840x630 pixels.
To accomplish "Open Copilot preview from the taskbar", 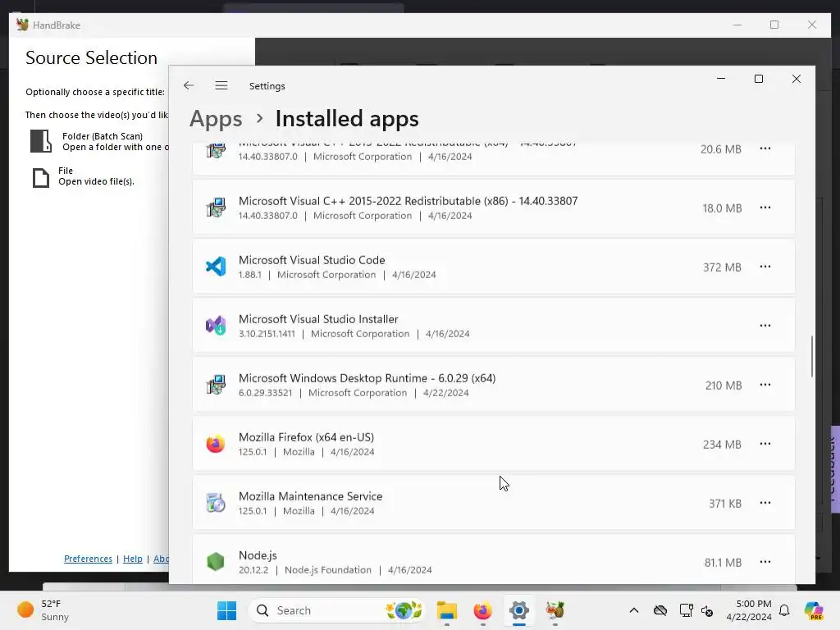I will [814, 610].
